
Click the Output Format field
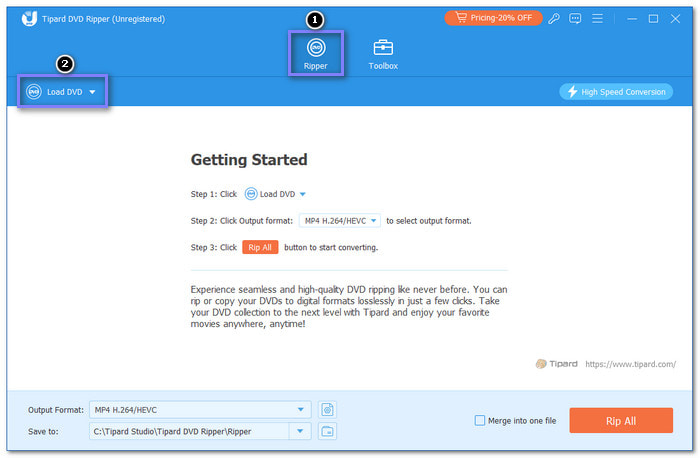pyautogui.click(x=200, y=410)
